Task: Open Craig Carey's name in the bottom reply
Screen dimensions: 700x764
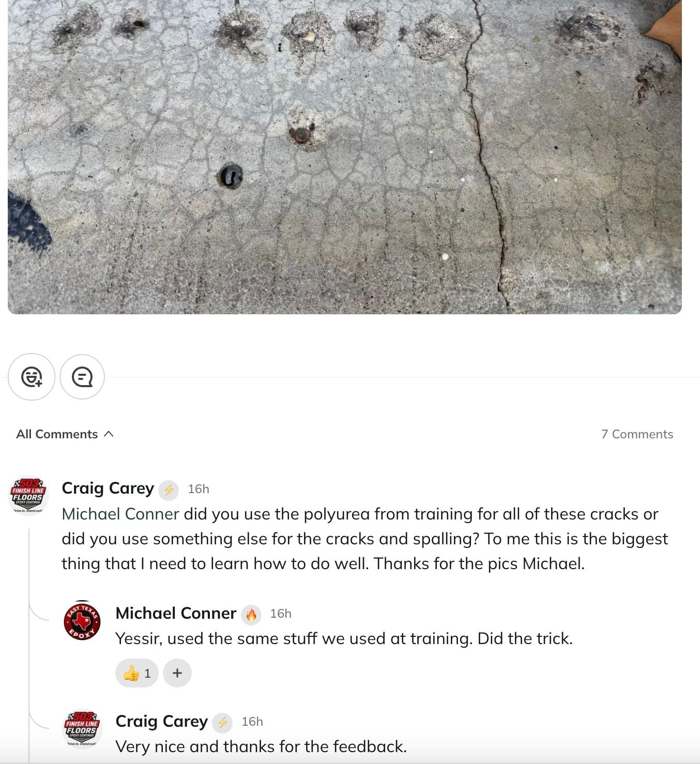Action: point(161,721)
